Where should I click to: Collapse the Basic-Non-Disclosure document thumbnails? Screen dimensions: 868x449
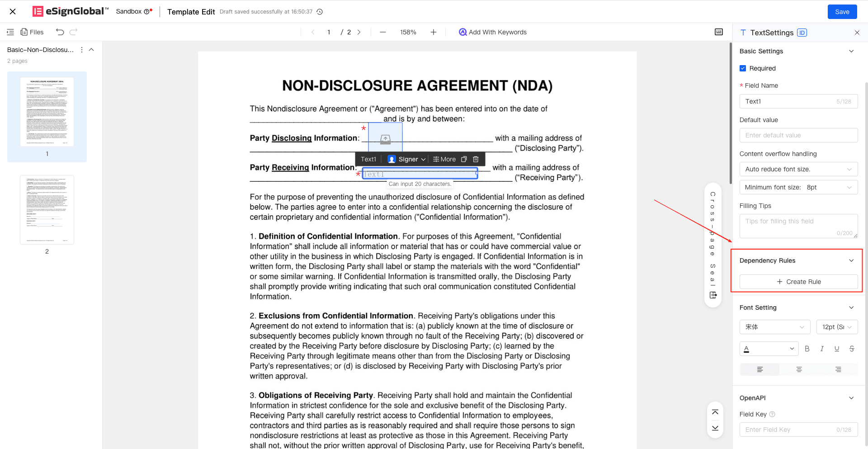(91, 50)
